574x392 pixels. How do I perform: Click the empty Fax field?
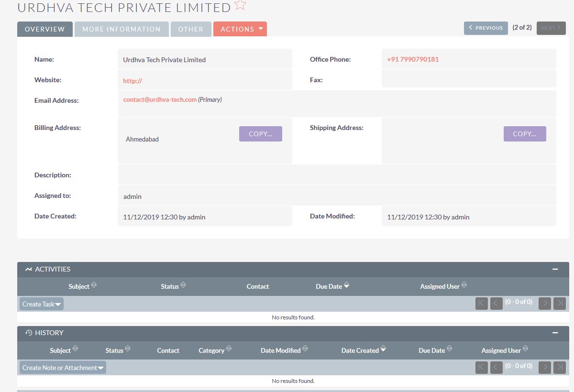tap(469, 79)
